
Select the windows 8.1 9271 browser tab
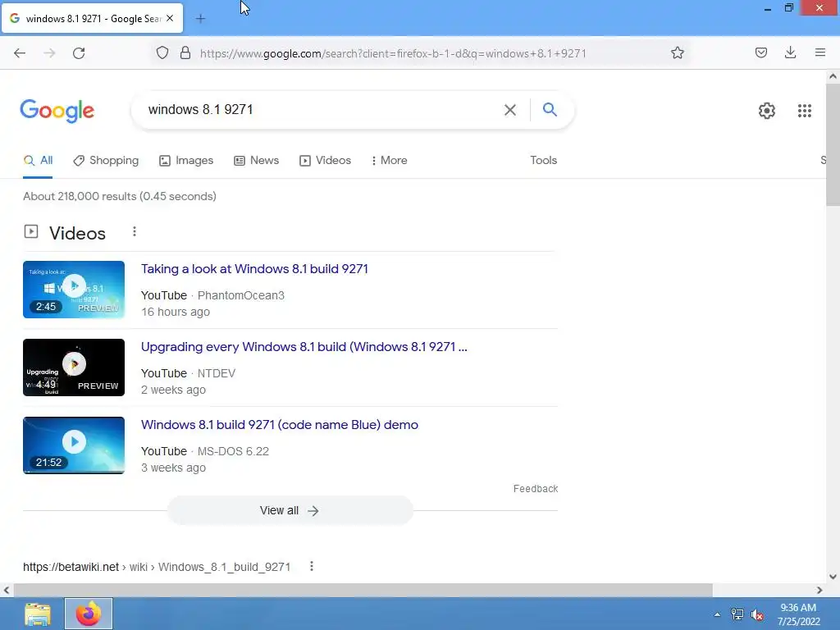tap(93, 18)
